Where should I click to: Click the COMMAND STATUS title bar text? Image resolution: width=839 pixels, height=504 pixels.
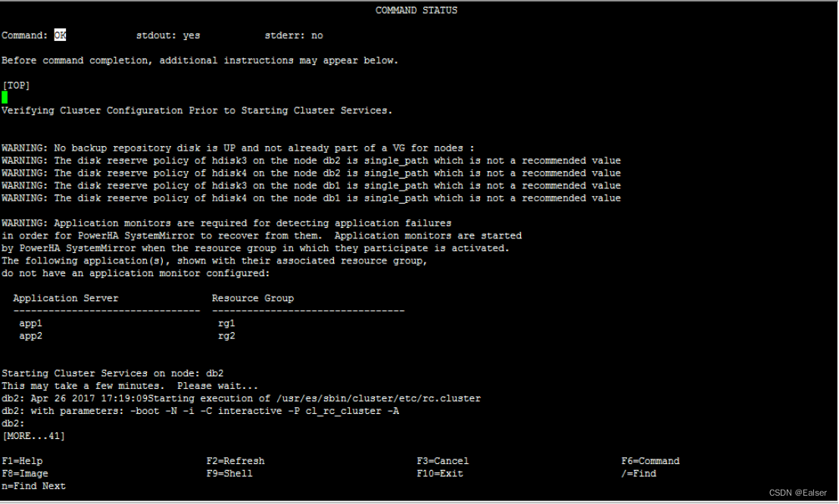[x=416, y=10]
